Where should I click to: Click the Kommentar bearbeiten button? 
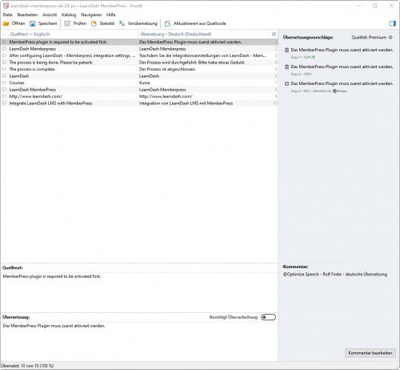click(370, 353)
